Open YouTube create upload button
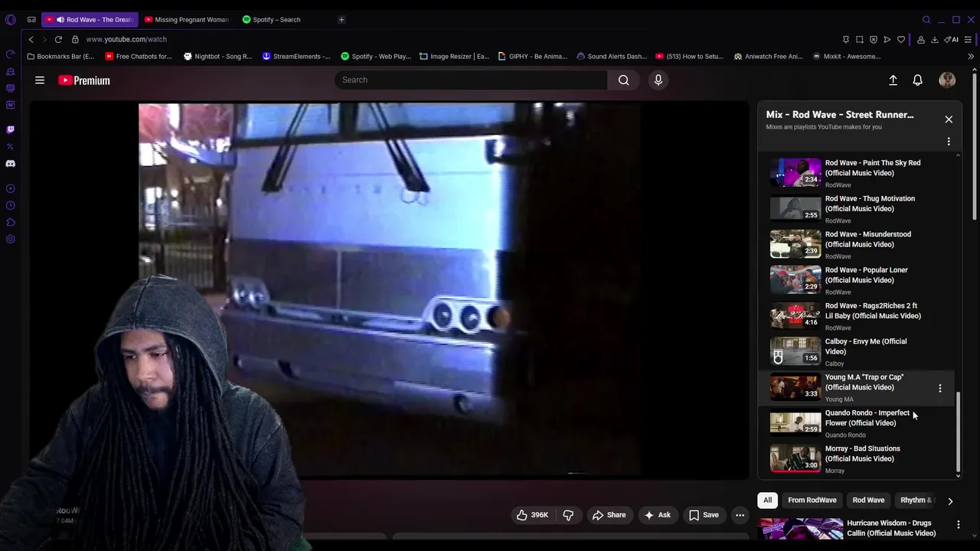This screenshot has height=551, width=980. pyautogui.click(x=893, y=80)
